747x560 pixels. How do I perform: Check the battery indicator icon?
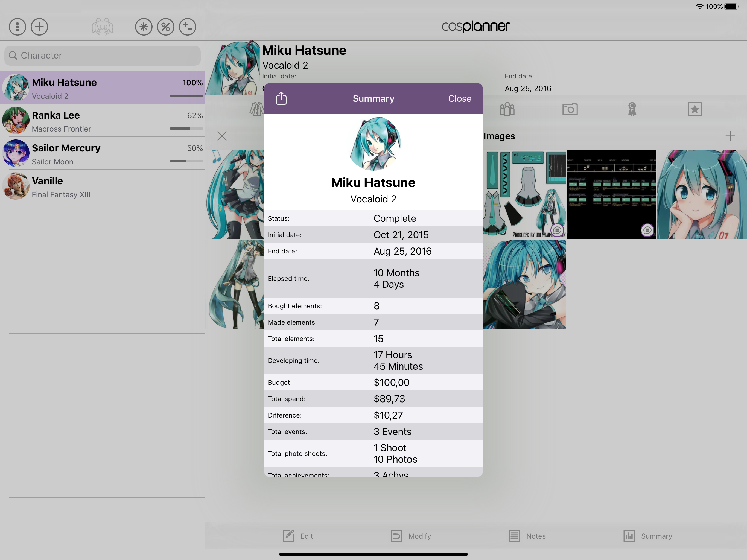[731, 6]
